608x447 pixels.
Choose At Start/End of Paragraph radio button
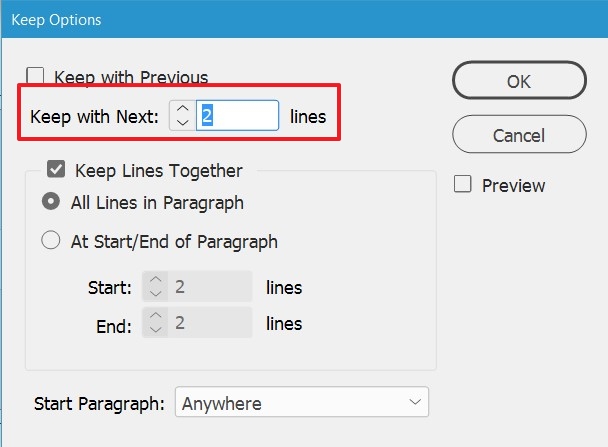(50, 241)
